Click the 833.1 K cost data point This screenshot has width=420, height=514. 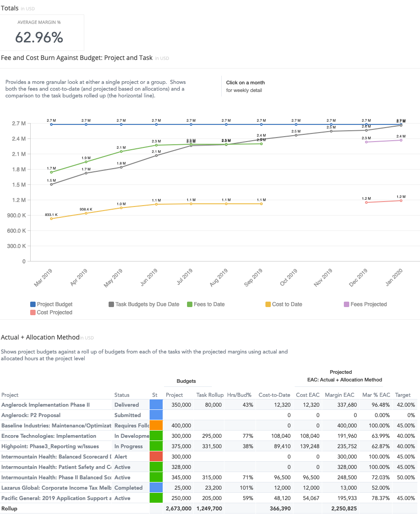coord(51,219)
